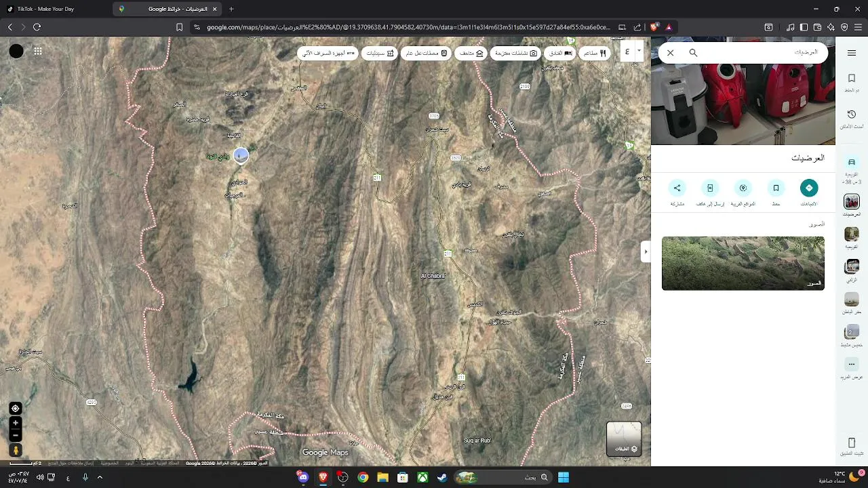The height and width of the screenshot is (488, 868).
Task: Click the Suq ar Rub' map label
Action: point(477,441)
